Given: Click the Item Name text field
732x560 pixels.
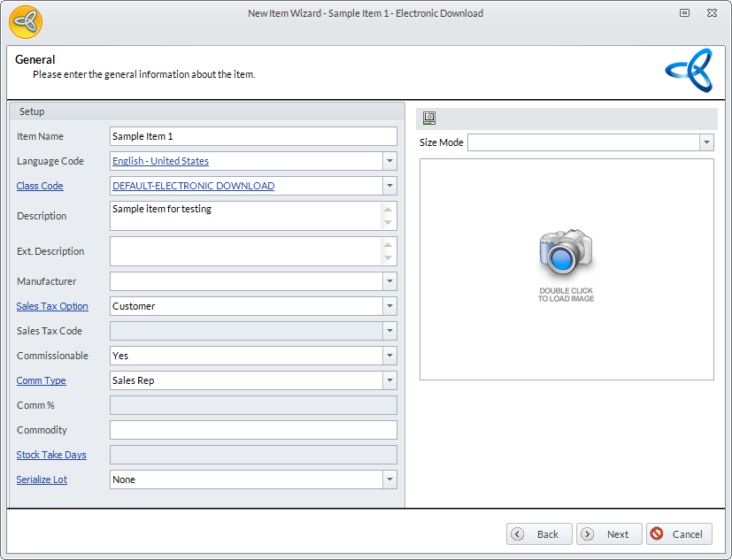Looking at the screenshot, I should coord(253,136).
